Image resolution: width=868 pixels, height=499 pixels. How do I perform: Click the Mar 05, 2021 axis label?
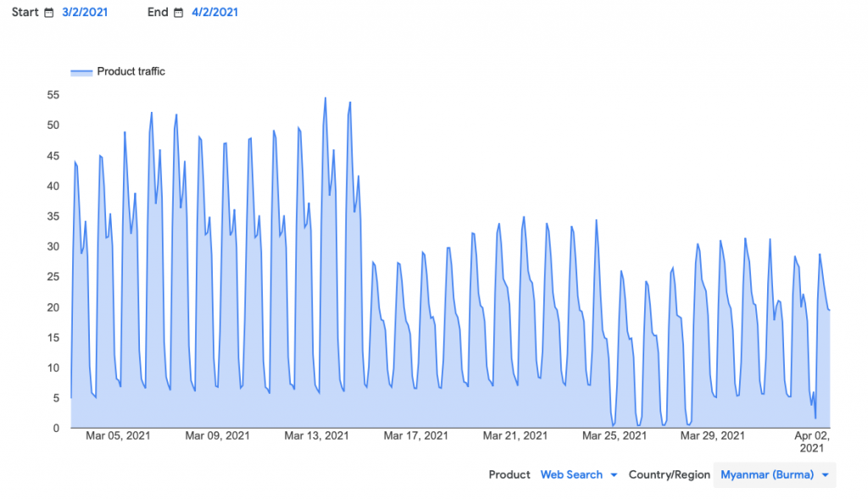[118, 436]
